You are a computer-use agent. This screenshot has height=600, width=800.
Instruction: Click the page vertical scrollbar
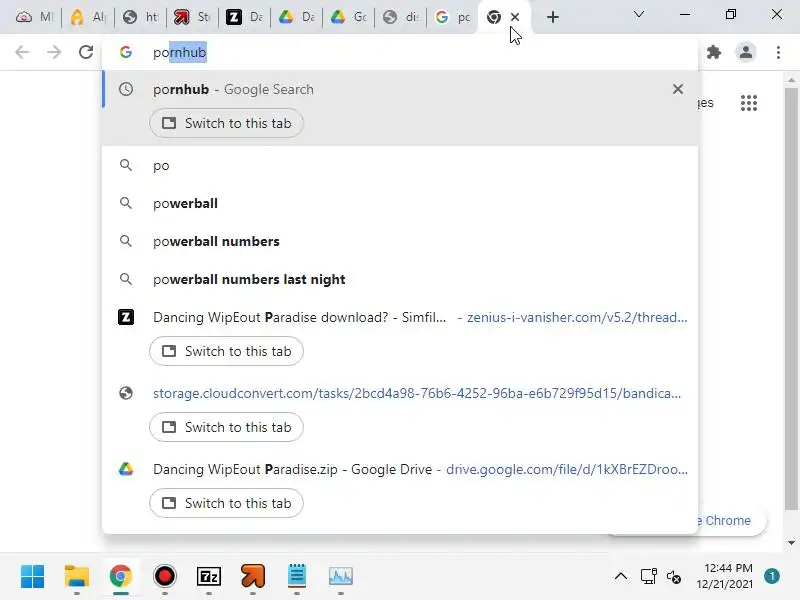tap(791, 298)
